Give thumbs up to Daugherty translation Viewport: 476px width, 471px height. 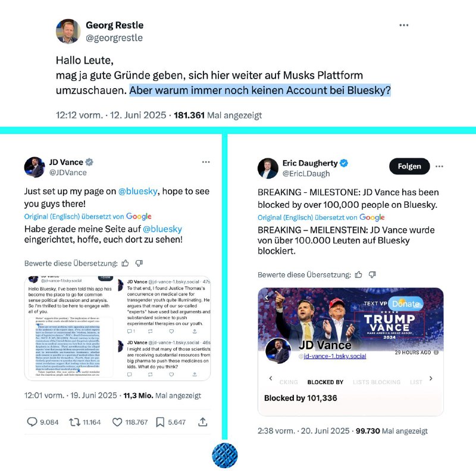(359, 275)
